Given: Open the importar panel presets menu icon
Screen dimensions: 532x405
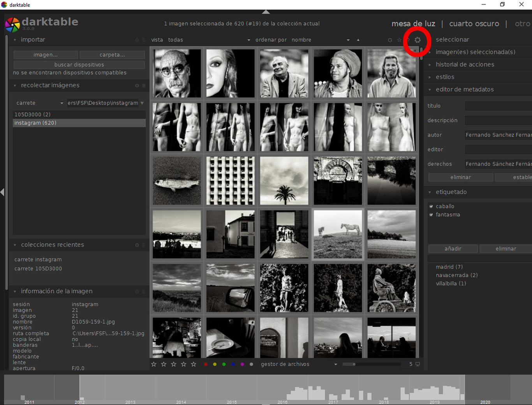Looking at the screenshot, I should 143,40.
